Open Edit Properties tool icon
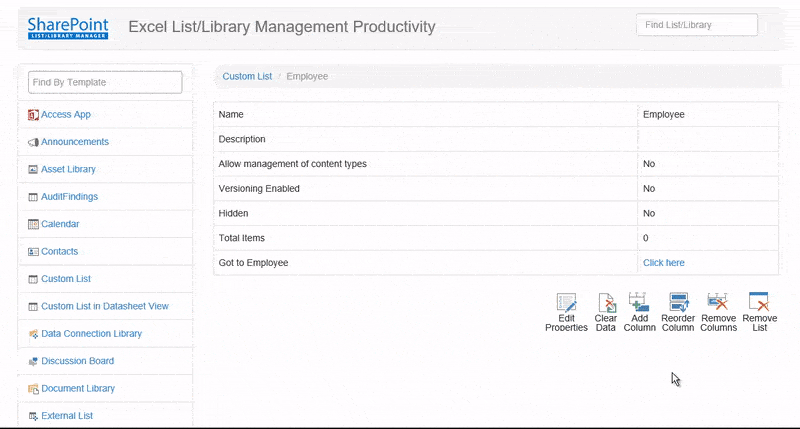Viewport: 800px width, 429px height. coord(566,302)
